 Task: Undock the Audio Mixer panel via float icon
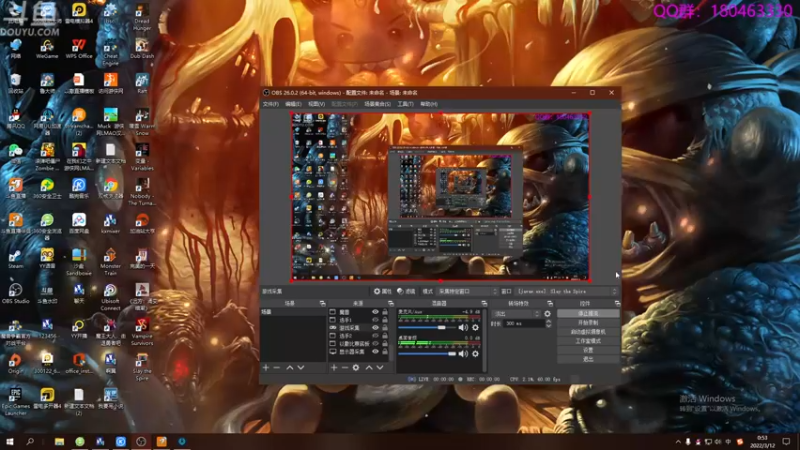point(484,304)
